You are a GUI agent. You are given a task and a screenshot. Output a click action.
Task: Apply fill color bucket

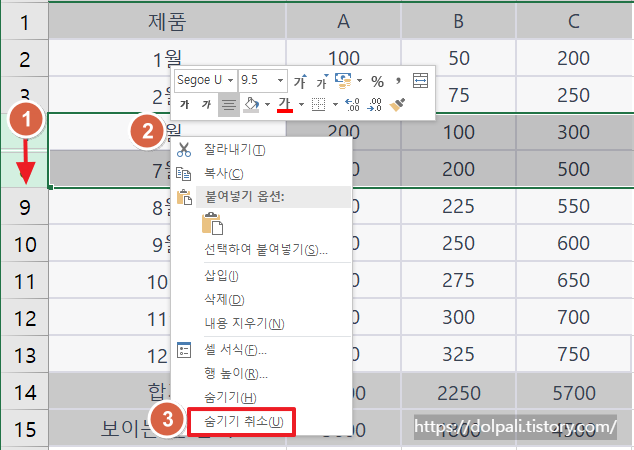pos(251,104)
